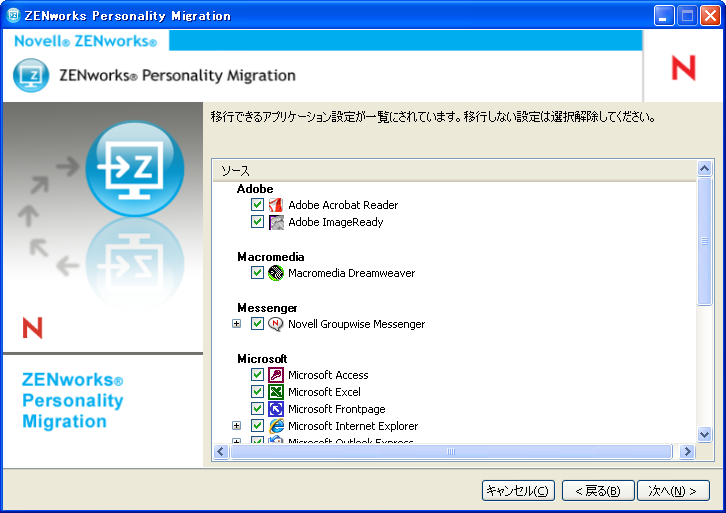The width and height of the screenshot is (726, 513).
Task: Uncheck Adobe ImageReady checkbox
Action: pos(257,221)
